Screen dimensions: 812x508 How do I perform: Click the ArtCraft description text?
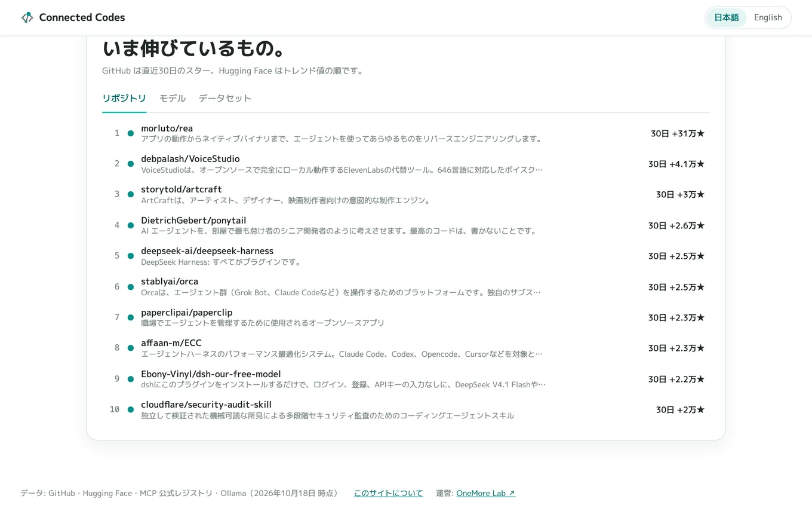286,200
